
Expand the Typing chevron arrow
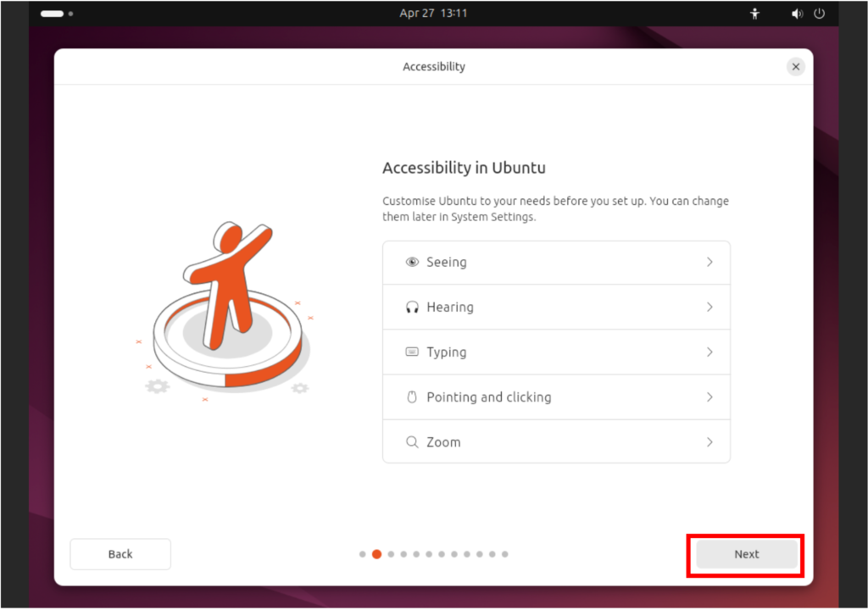(709, 352)
